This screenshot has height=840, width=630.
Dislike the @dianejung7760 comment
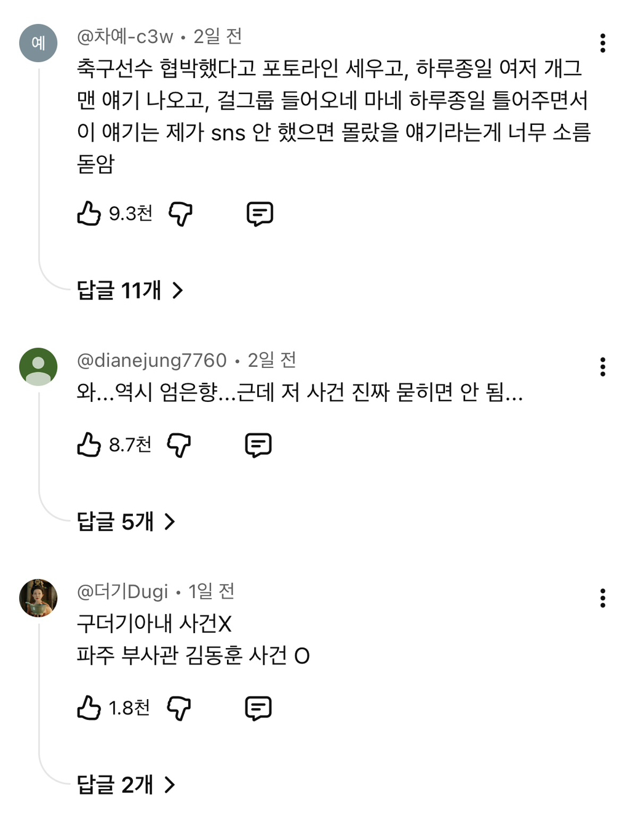click(x=179, y=444)
